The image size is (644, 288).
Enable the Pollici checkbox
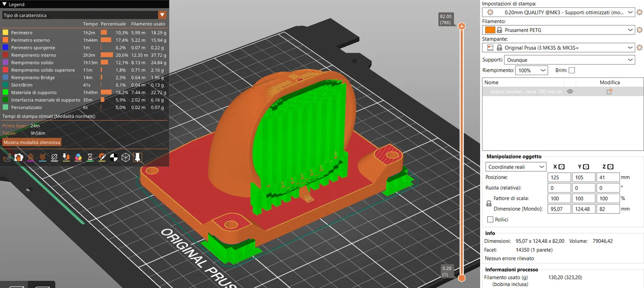[490, 219]
